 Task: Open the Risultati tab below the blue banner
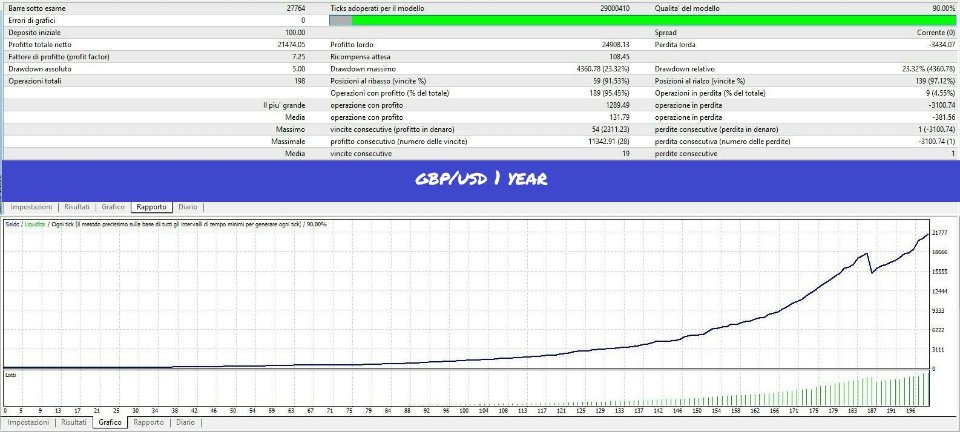pyautogui.click(x=77, y=207)
